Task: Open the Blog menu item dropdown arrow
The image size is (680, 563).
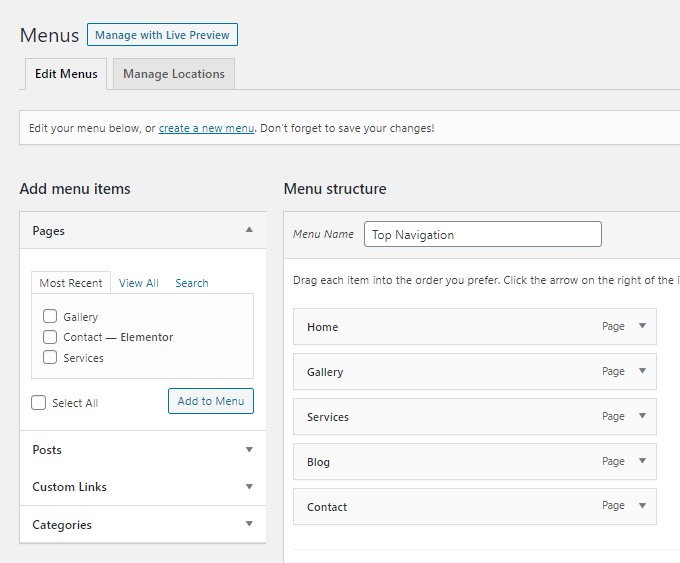Action: click(642, 461)
